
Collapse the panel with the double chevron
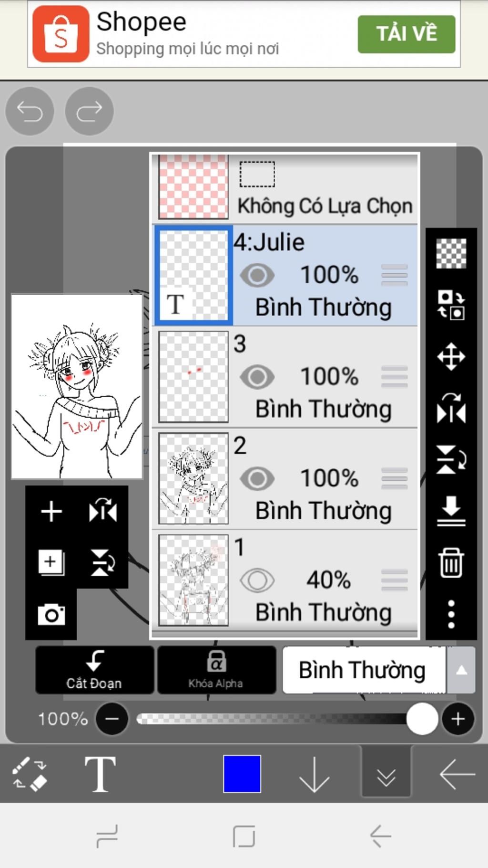pos(386,774)
